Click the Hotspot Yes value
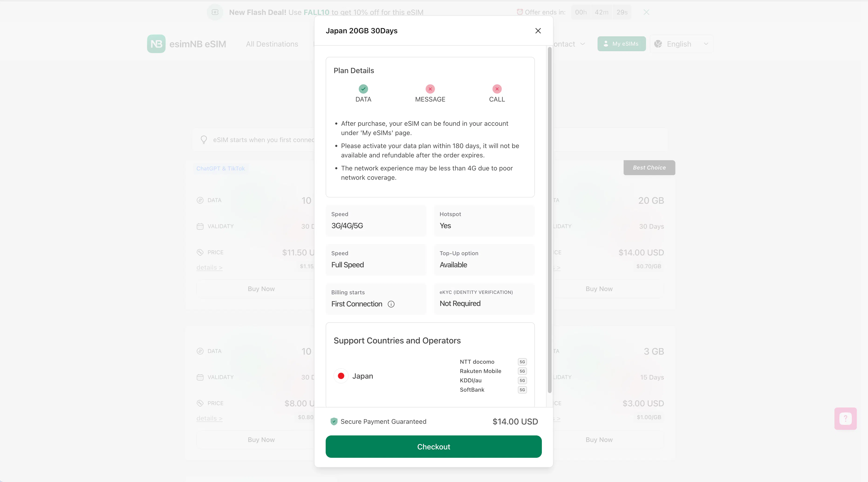The height and width of the screenshot is (482, 868). 445,226
